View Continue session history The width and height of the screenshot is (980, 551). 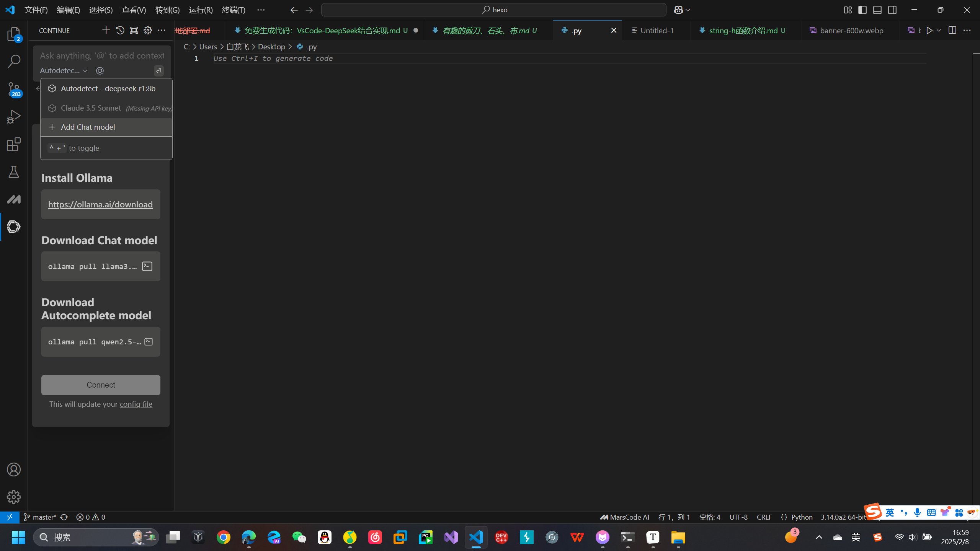[x=120, y=30]
